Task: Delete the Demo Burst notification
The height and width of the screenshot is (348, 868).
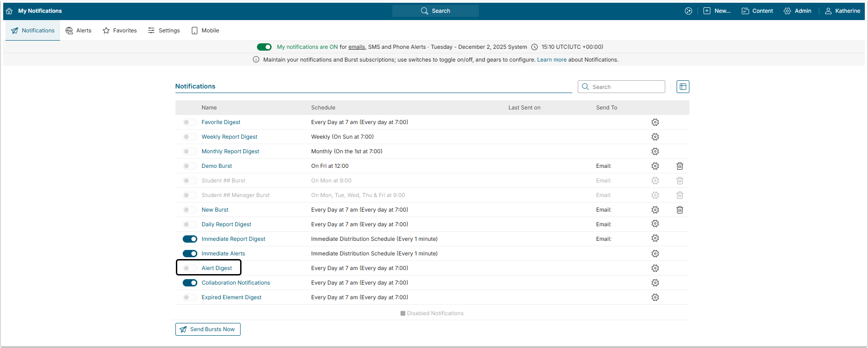Action: 680,166
